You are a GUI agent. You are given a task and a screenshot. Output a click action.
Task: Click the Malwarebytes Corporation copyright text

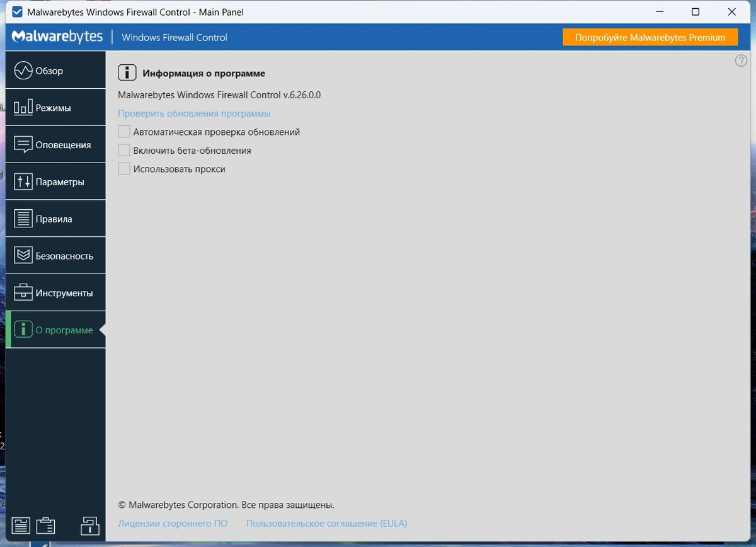226,505
